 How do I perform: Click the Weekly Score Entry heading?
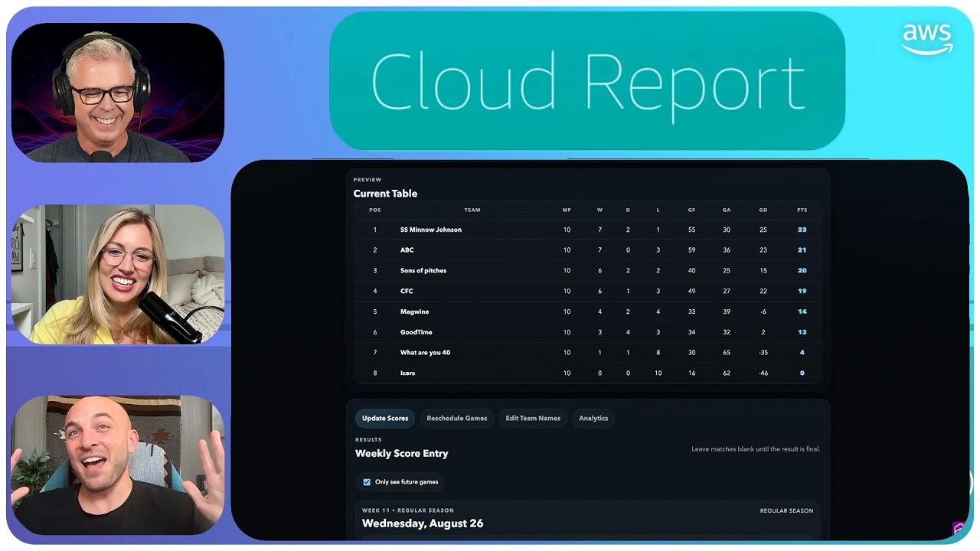point(402,453)
